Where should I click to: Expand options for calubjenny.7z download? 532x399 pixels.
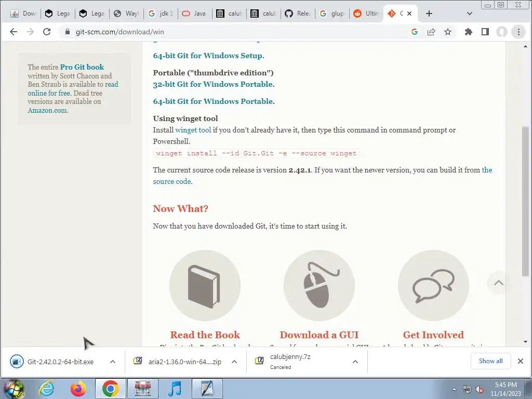355,362
